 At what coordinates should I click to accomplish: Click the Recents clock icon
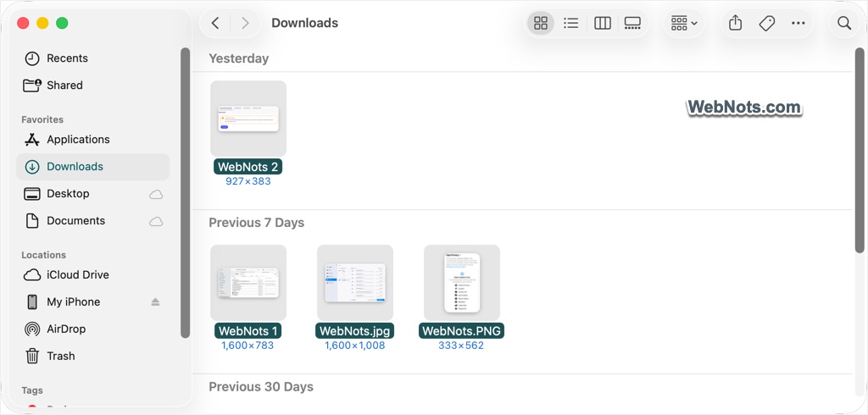[32, 58]
